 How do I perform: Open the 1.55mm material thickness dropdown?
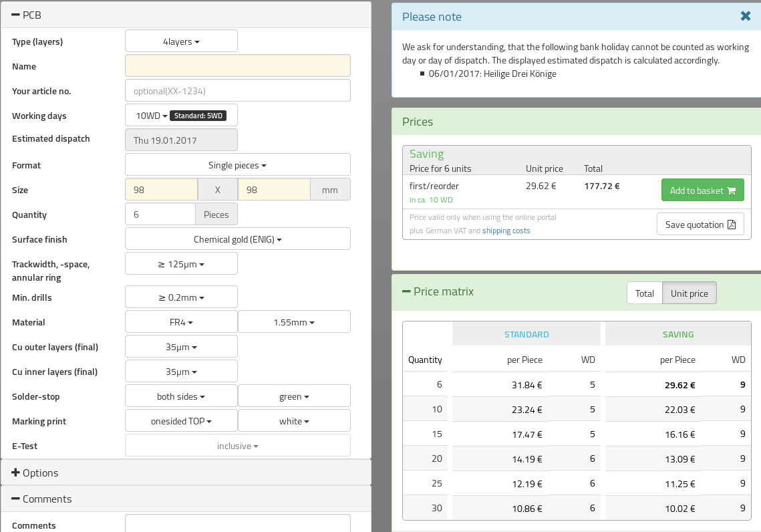pyautogui.click(x=294, y=322)
